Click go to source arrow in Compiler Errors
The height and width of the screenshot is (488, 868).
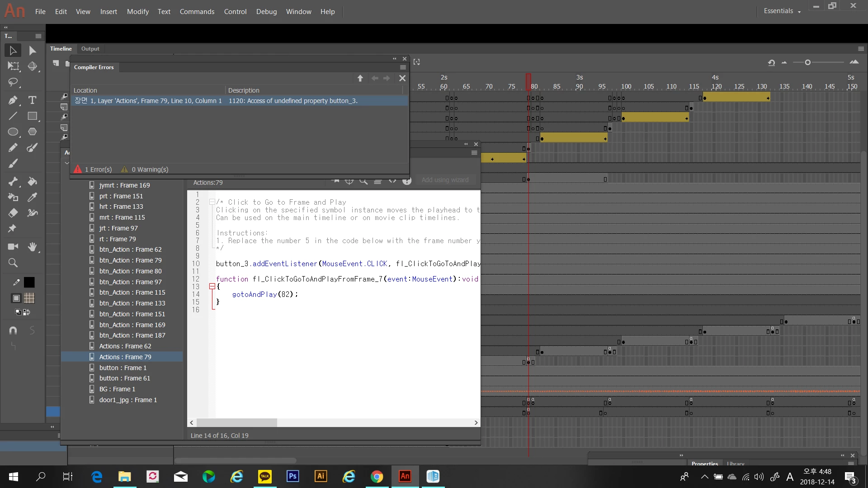(360, 78)
